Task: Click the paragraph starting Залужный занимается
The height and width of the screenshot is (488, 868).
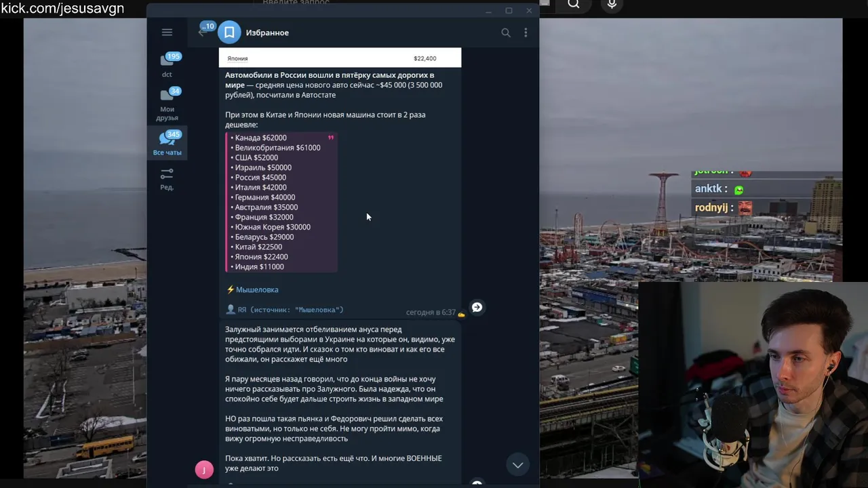Action: [340, 344]
